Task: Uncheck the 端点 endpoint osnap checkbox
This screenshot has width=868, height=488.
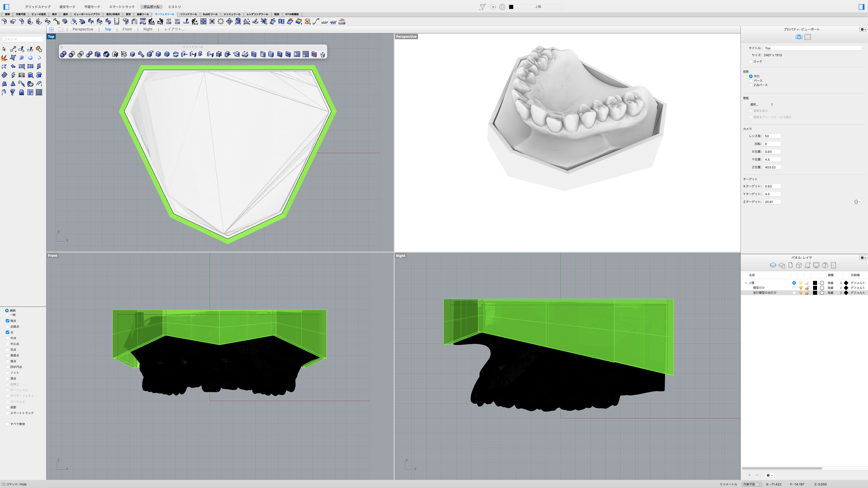Action: coord(7,321)
